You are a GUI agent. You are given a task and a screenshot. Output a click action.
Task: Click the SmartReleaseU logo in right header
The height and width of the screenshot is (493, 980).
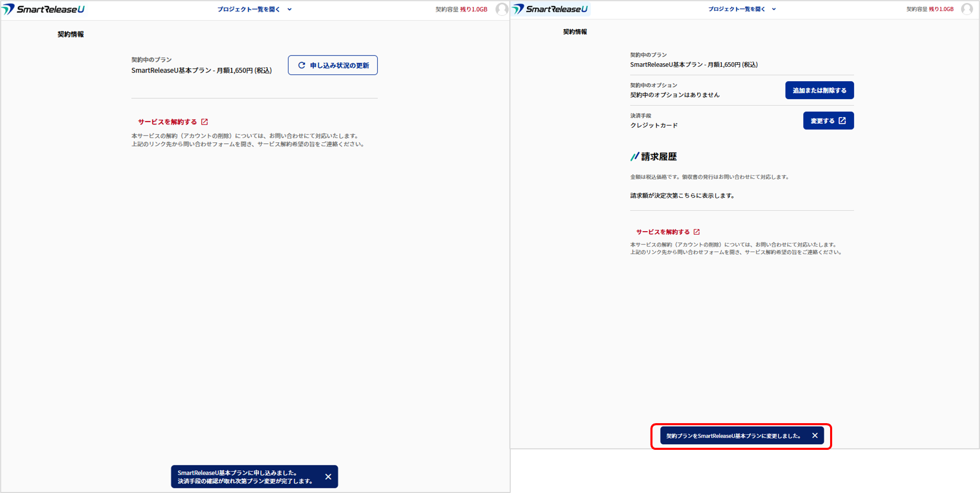click(x=550, y=9)
